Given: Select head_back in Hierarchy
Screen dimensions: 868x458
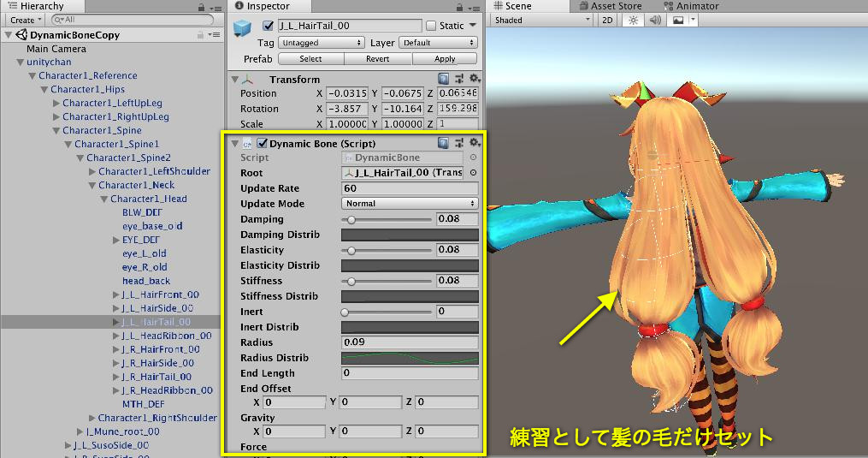Looking at the screenshot, I should [x=146, y=281].
